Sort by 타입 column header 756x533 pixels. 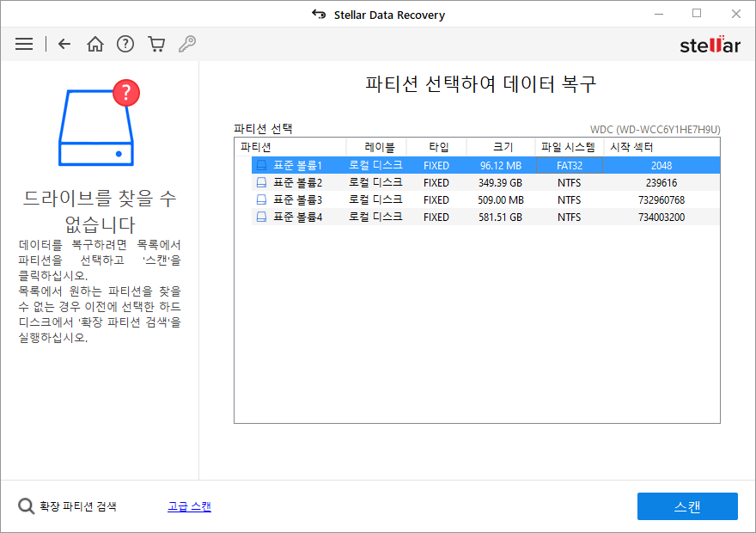[436, 147]
